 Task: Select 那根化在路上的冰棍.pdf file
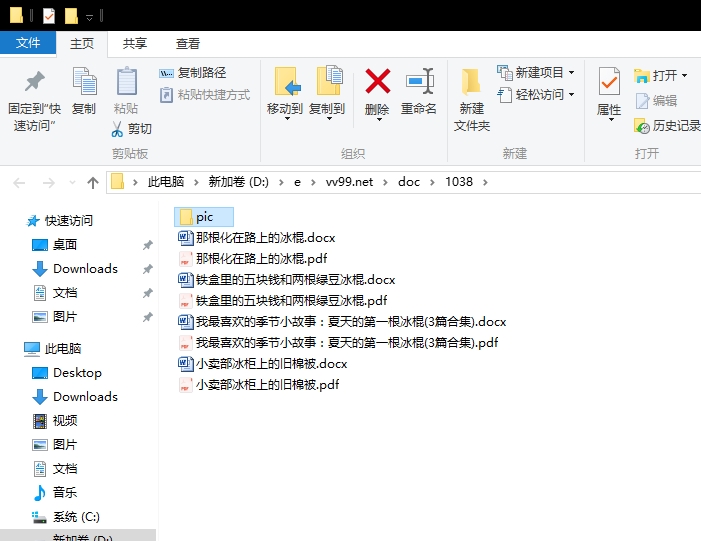[253, 258]
